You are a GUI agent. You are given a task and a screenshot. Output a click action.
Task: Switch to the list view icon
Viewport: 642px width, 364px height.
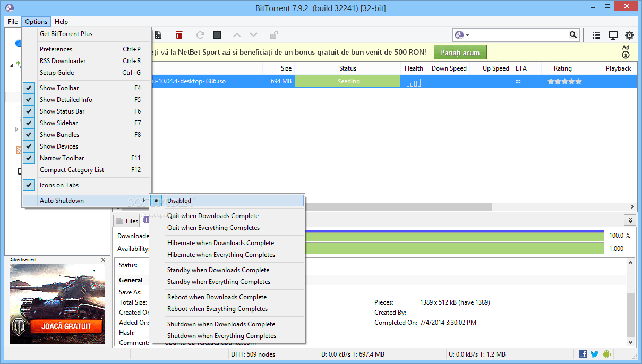point(596,35)
